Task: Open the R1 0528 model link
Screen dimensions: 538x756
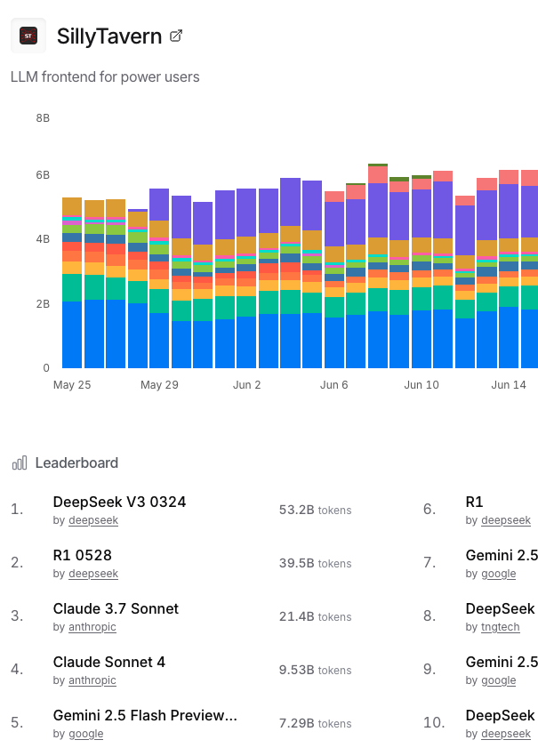Action: 83,555
